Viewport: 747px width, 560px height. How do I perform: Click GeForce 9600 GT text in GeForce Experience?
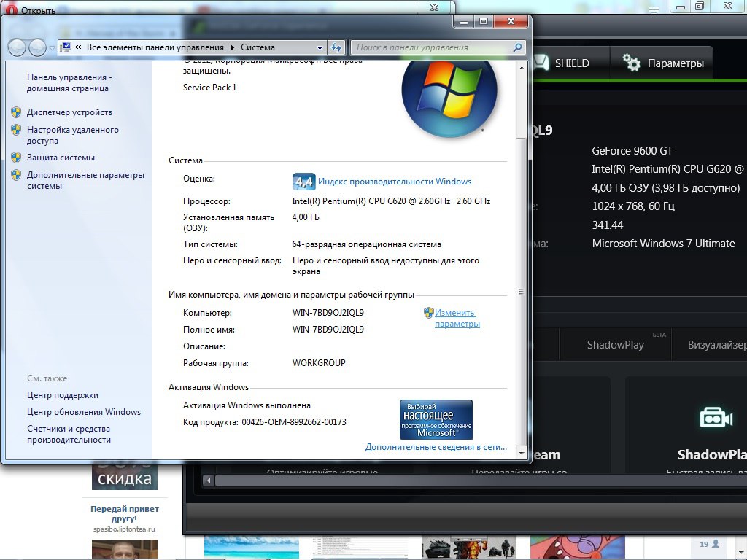pos(632,151)
